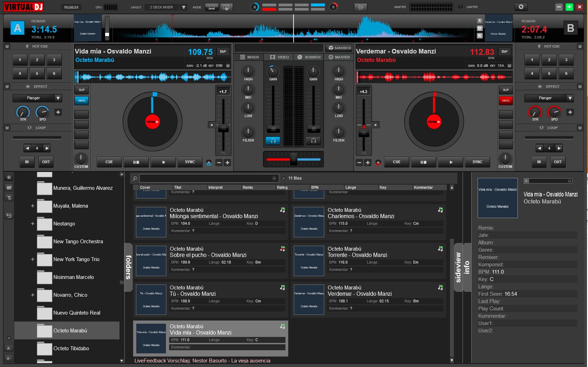Screen dimensions: 588x367
Task: Click music note icon on Milonga sentimental track
Action: coord(282,210)
